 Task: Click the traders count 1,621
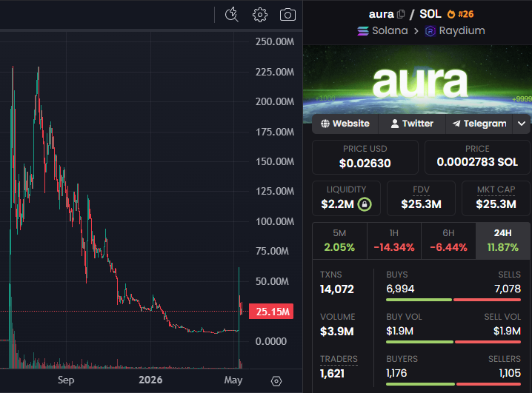pos(332,373)
